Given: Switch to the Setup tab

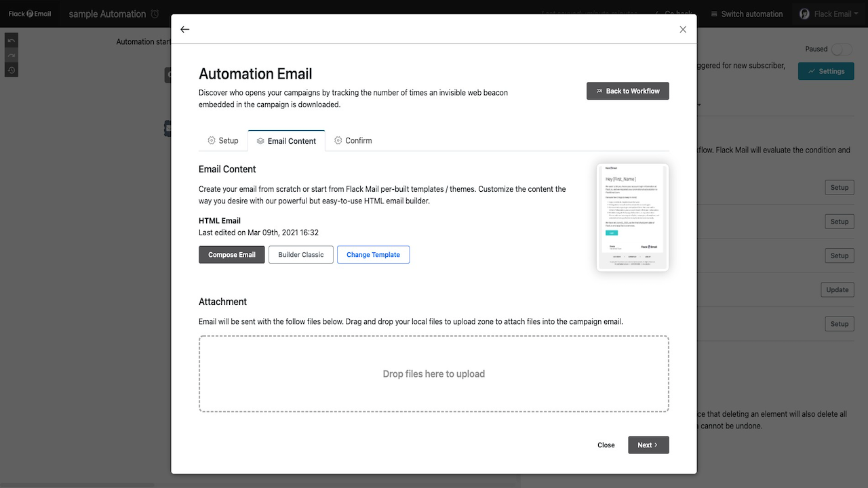Looking at the screenshot, I should [223, 140].
